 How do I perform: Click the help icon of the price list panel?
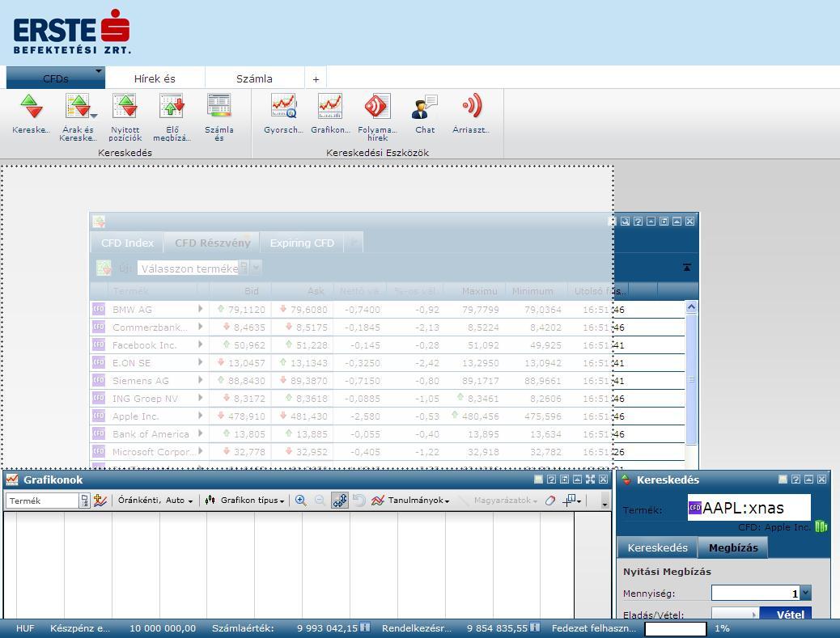(x=638, y=221)
